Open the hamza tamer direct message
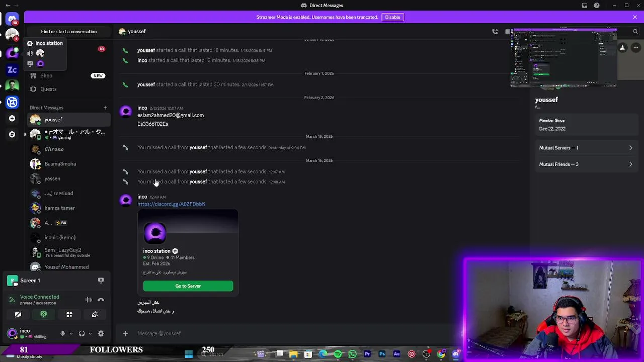 point(69,208)
